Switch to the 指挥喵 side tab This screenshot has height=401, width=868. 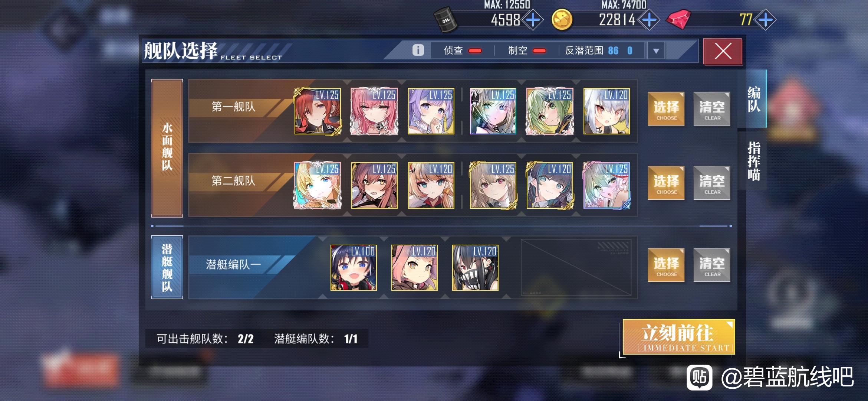click(x=754, y=161)
